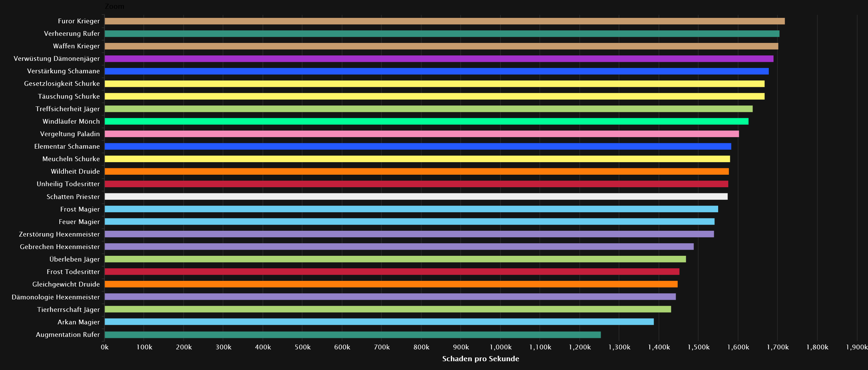Click the Windläufer Mönch green bar

(x=427, y=121)
